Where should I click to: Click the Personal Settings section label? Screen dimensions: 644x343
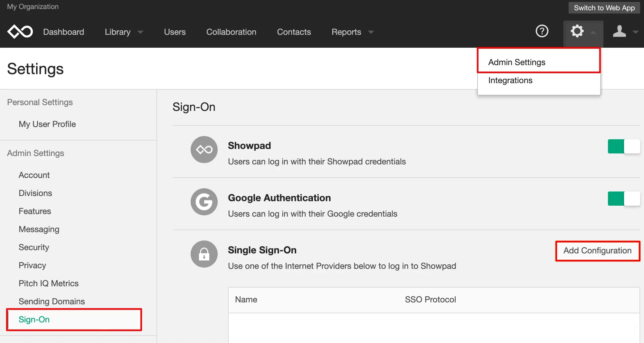click(x=40, y=102)
